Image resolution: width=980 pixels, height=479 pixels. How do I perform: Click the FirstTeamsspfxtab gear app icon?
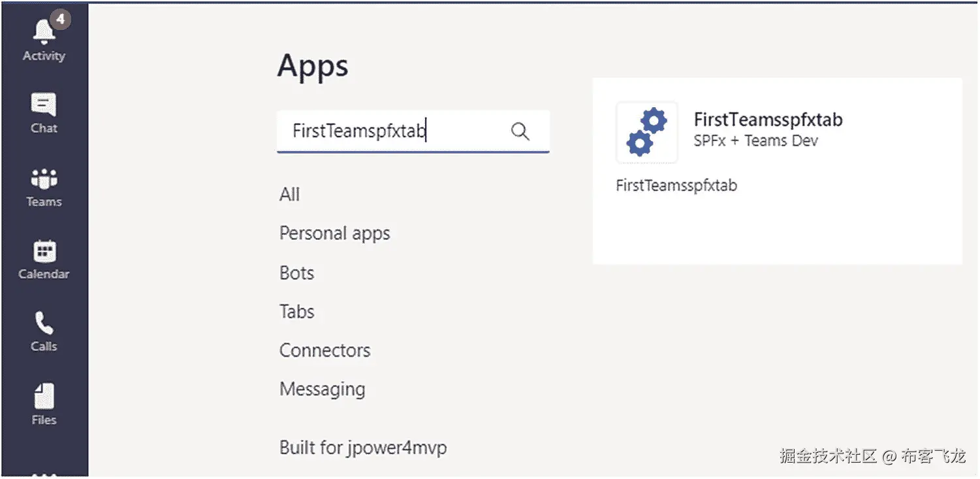click(646, 132)
